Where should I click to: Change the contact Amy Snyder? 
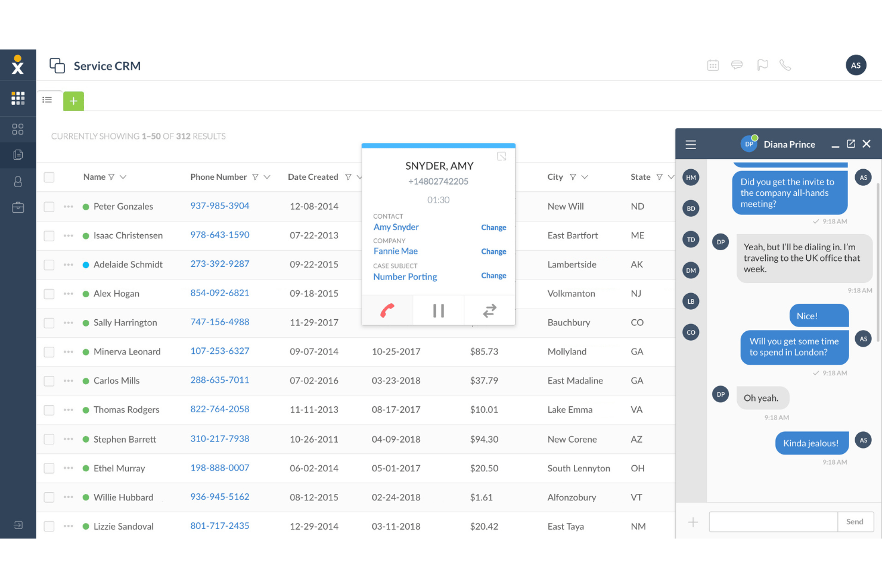pos(493,228)
